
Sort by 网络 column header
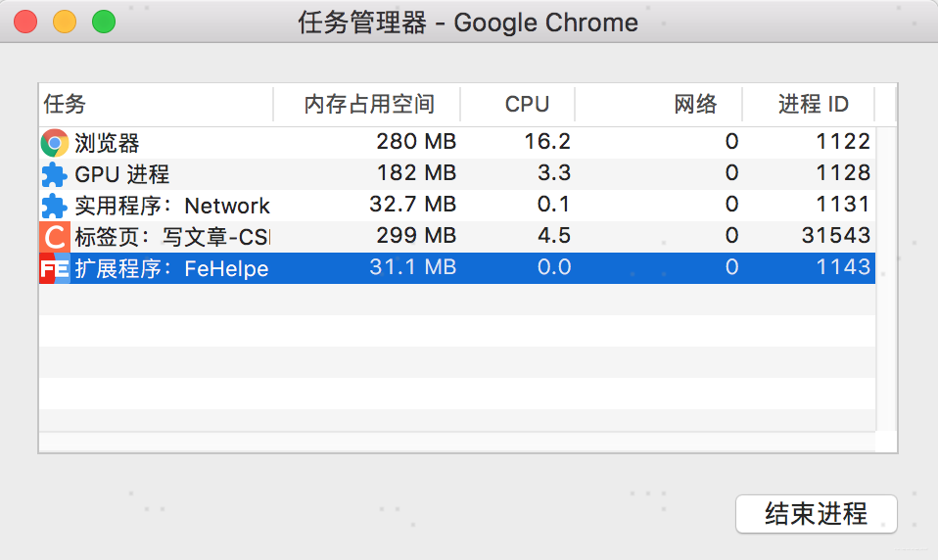point(695,104)
